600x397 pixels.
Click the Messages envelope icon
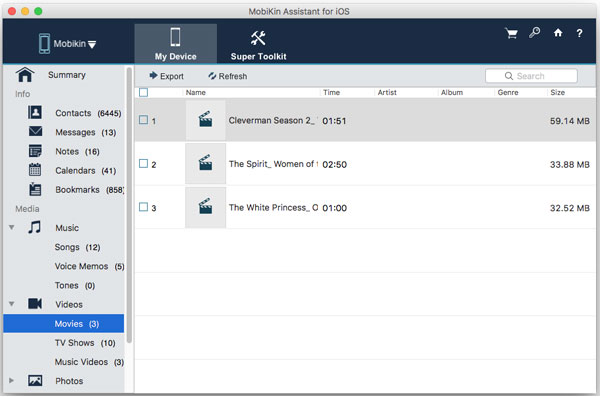click(35, 131)
